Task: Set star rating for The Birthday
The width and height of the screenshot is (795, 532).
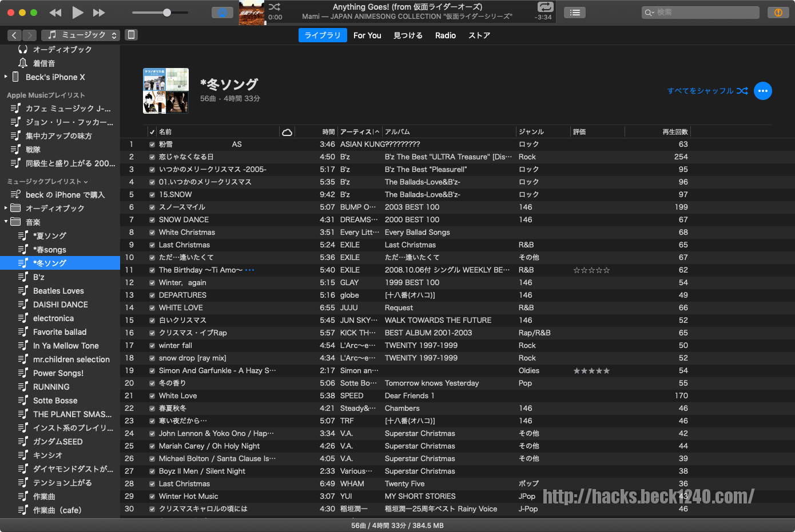Action: point(591,270)
